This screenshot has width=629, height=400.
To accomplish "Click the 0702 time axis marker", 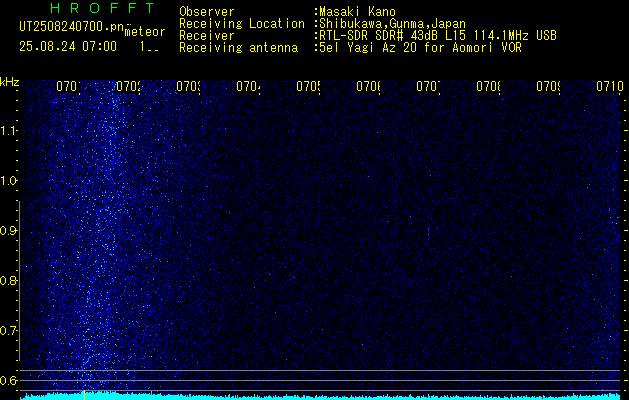I will (x=128, y=86).
